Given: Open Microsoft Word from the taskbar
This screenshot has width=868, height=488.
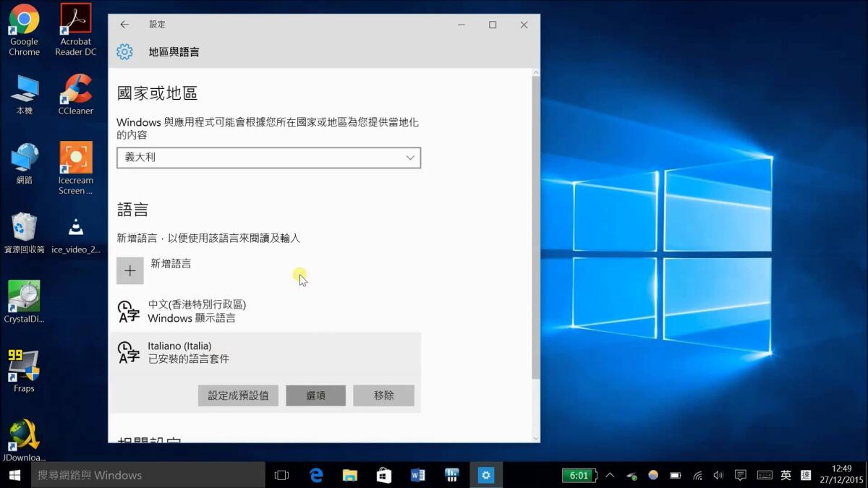Looking at the screenshot, I should (x=417, y=475).
